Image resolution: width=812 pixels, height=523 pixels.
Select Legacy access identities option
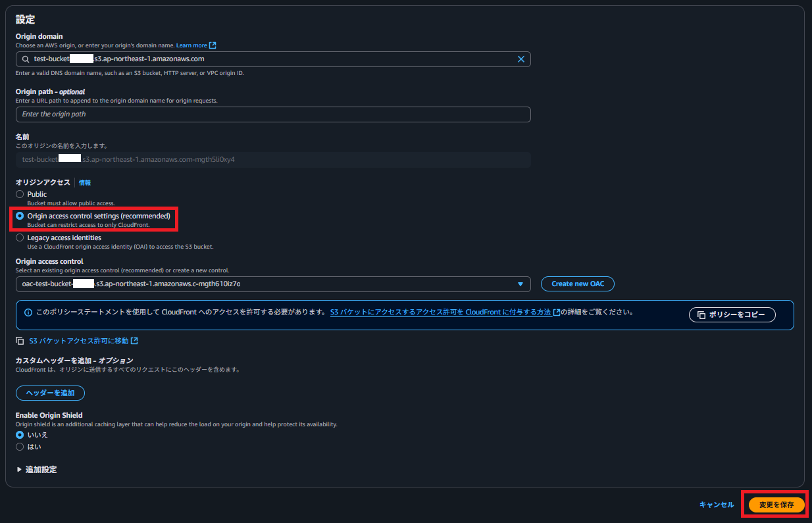(20, 237)
